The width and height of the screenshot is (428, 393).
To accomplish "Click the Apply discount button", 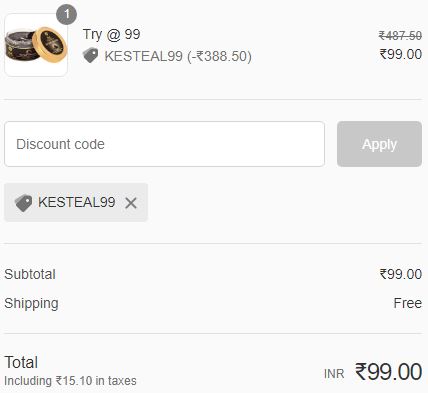I will click(x=379, y=144).
